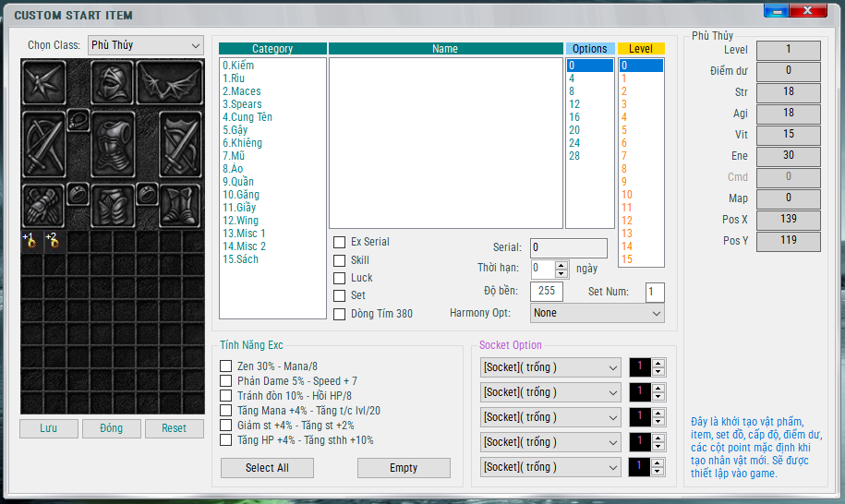845x504 pixels.
Task: Select the necklace pendant slot
Action: (78, 119)
